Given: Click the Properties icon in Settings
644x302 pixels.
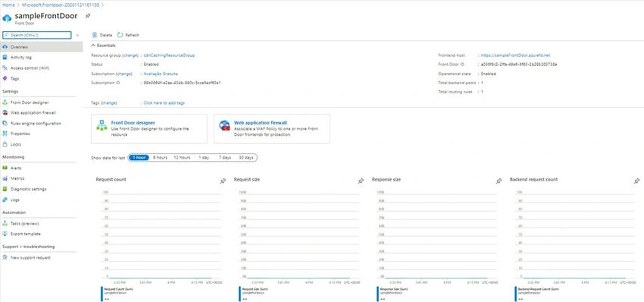Looking at the screenshot, I should pyautogui.click(x=5, y=134).
